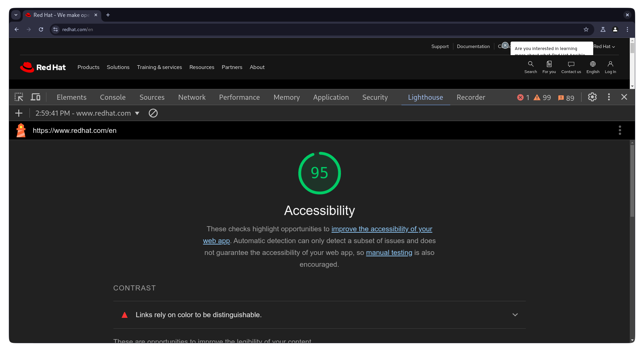This screenshot has height=353, width=644.
Task: Open the manual testing link
Action: [389, 253]
